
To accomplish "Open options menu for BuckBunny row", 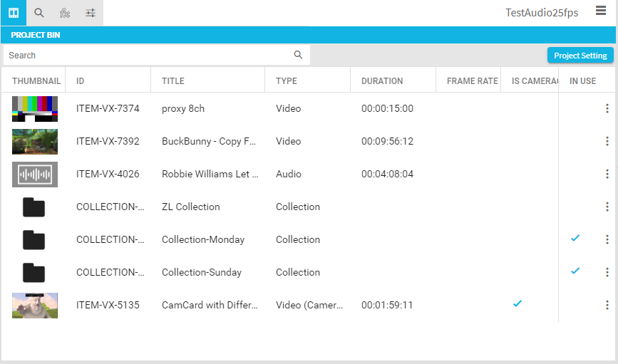I will (607, 141).
